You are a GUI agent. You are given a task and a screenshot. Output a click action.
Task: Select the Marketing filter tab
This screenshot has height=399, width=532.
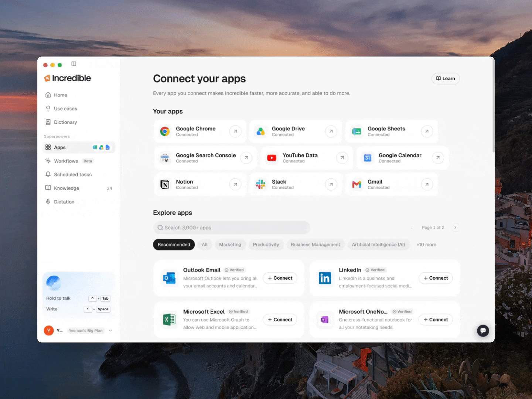point(230,245)
